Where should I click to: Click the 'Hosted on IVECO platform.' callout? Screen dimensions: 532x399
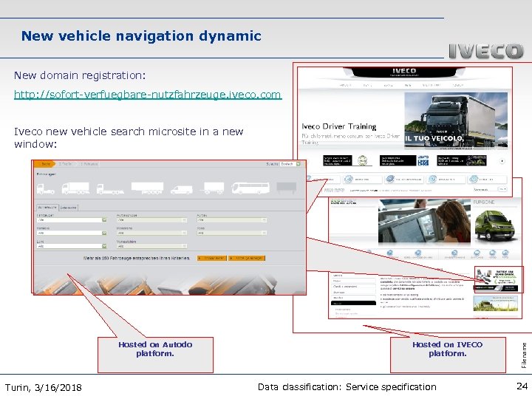448,355
